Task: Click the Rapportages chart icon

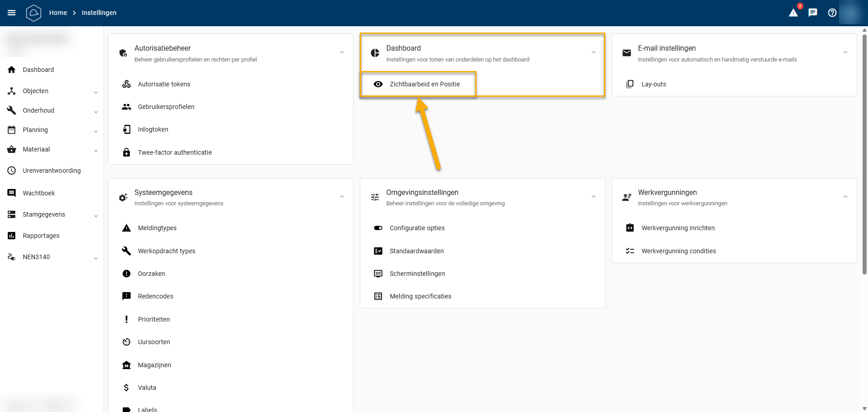Action: pos(12,236)
